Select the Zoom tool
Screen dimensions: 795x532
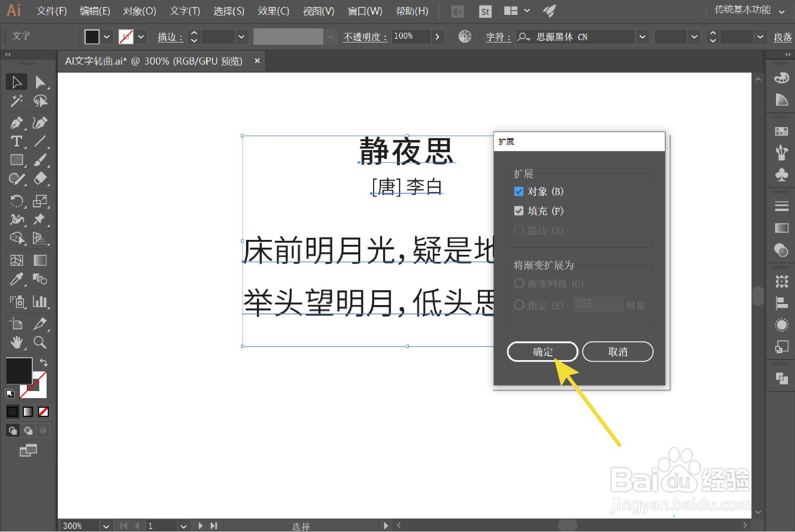click(41, 343)
